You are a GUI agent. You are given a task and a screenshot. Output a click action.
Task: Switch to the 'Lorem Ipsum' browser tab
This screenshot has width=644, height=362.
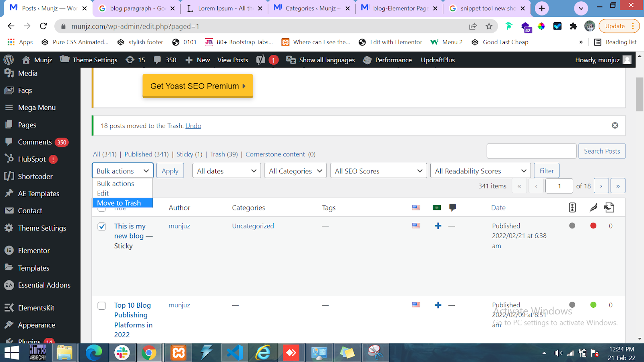(224, 8)
